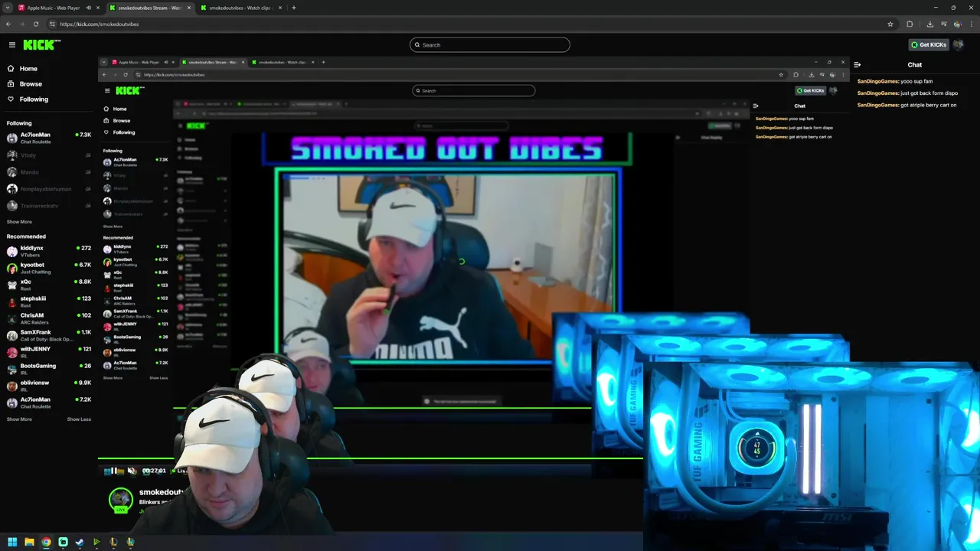Open the Trainwreckstv channel avatar
The width and height of the screenshot is (980, 551).
(x=11, y=206)
